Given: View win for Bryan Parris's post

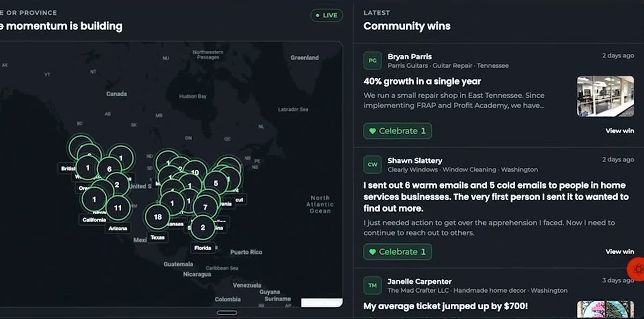Looking at the screenshot, I should 620,130.
